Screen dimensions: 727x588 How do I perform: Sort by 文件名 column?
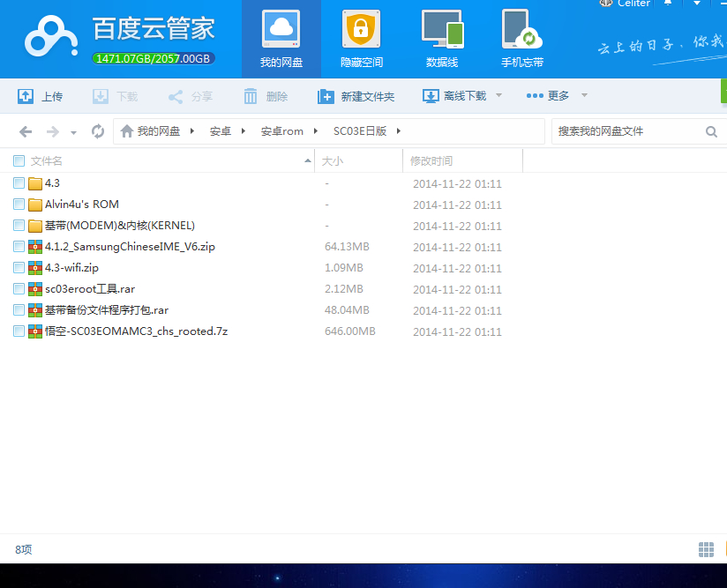[x=47, y=160]
